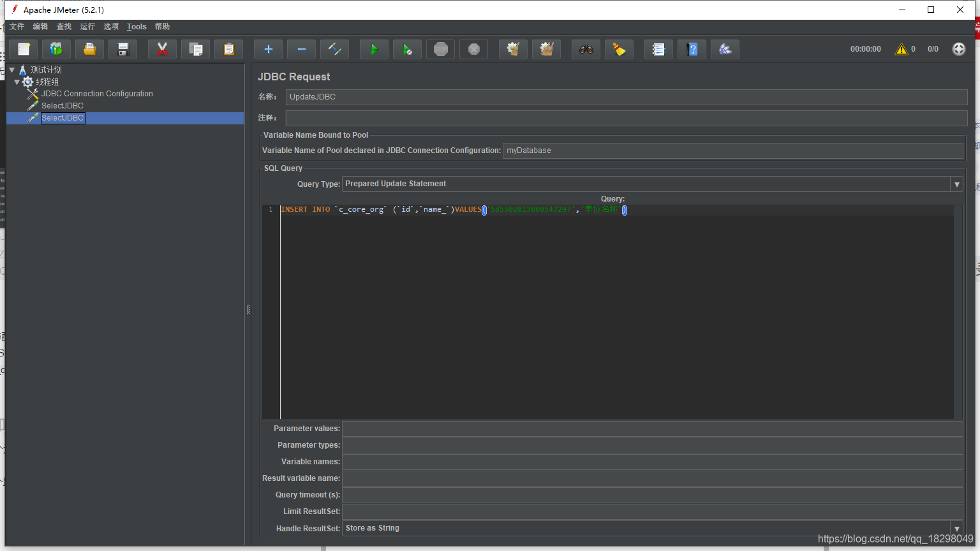Viewport: 980px width, 551px height.
Task: Click the remote engines status icon
Action: pos(959,49)
